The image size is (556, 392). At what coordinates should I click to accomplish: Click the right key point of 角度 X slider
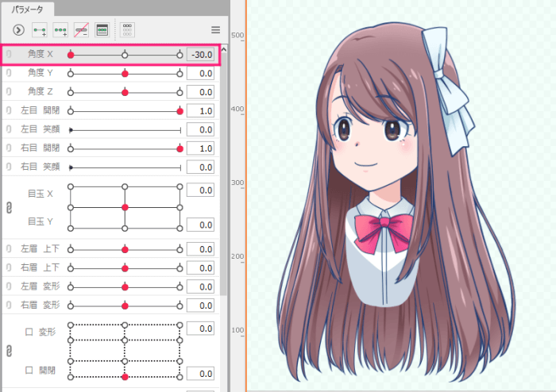[x=180, y=55]
